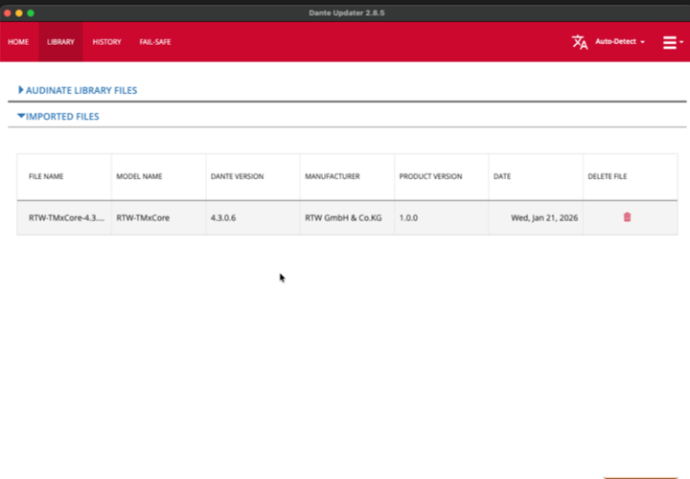Open the hamburger menu
The width and height of the screenshot is (690, 479).
[669, 42]
